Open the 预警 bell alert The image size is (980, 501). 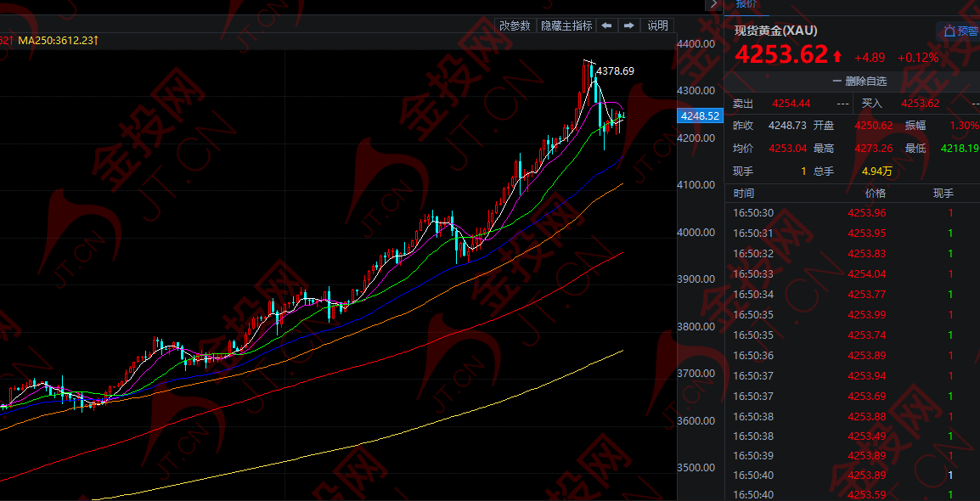click(x=960, y=31)
